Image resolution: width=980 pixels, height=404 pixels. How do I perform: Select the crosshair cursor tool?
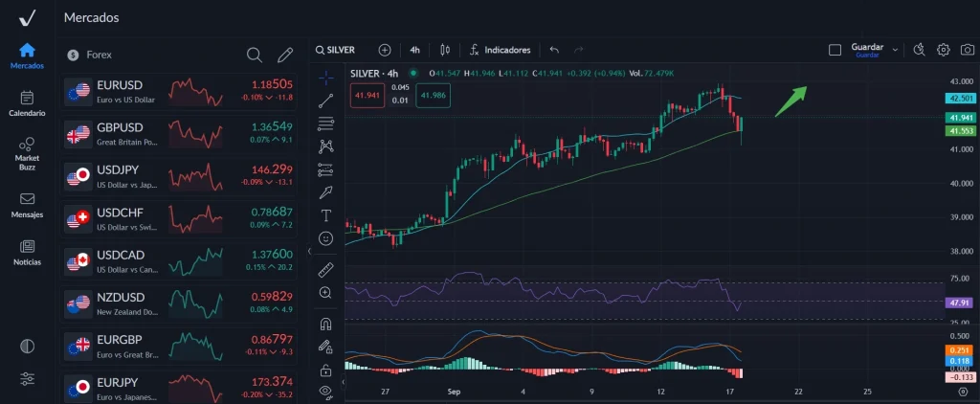click(x=325, y=78)
